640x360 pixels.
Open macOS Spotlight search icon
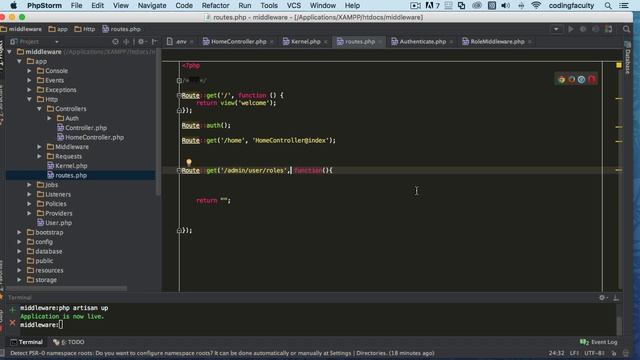pos(608,6)
